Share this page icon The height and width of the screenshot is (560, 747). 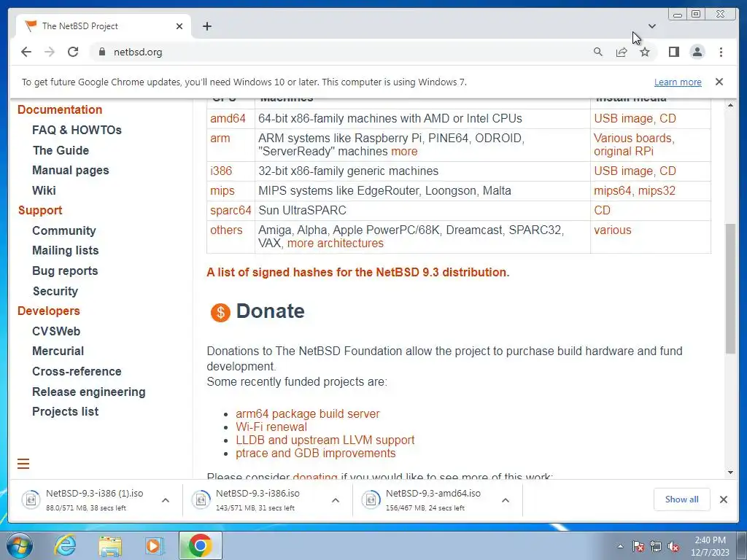(x=622, y=52)
